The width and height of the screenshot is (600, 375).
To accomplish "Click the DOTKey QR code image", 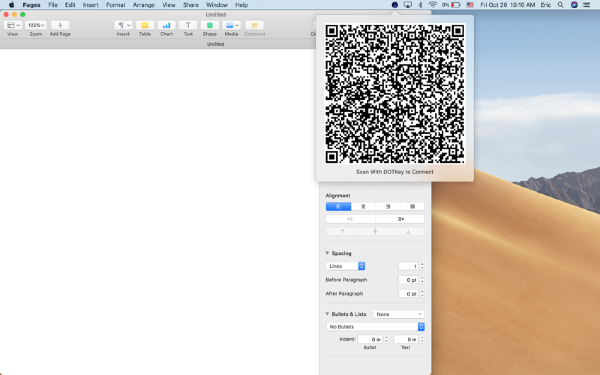I will pyautogui.click(x=395, y=94).
